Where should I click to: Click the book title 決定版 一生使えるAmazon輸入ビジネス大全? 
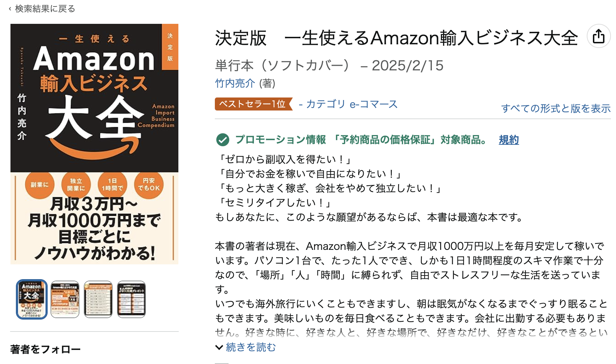(x=396, y=38)
